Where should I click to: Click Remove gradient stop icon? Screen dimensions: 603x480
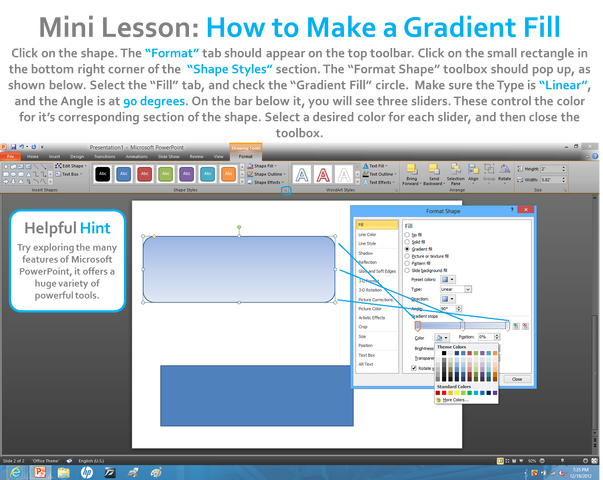click(x=525, y=326)
